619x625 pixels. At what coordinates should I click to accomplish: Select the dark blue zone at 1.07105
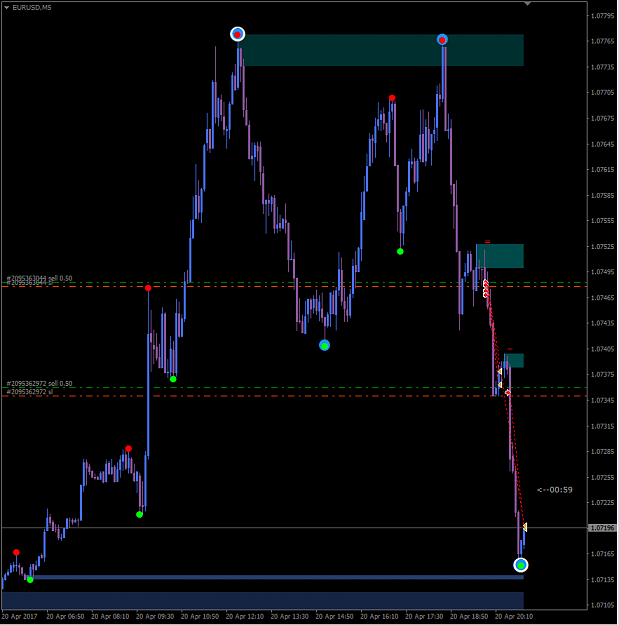coord(263,600)
